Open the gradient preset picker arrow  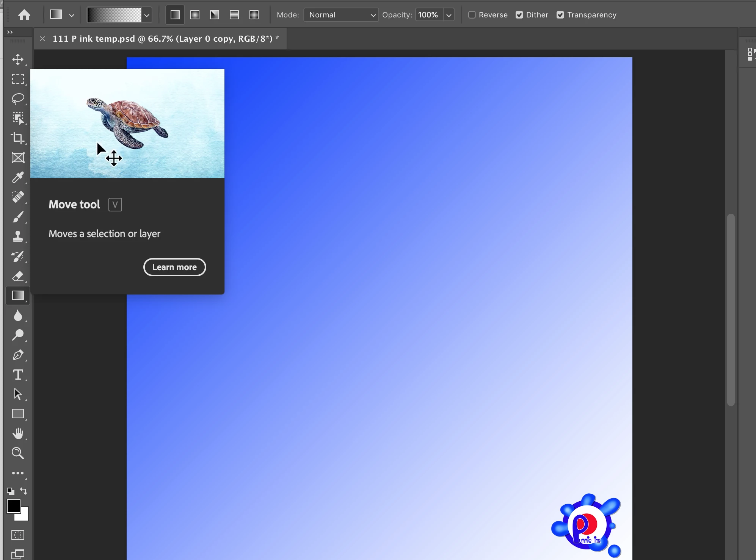pos(147,15)
